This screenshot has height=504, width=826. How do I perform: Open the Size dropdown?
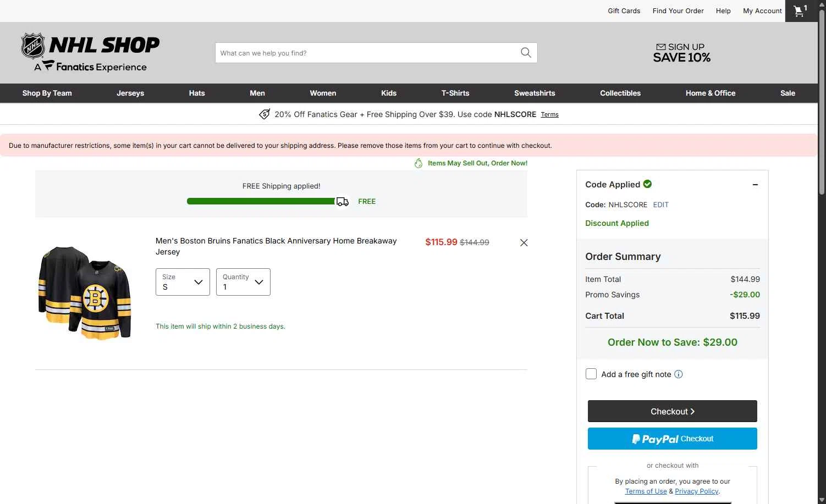183,282
